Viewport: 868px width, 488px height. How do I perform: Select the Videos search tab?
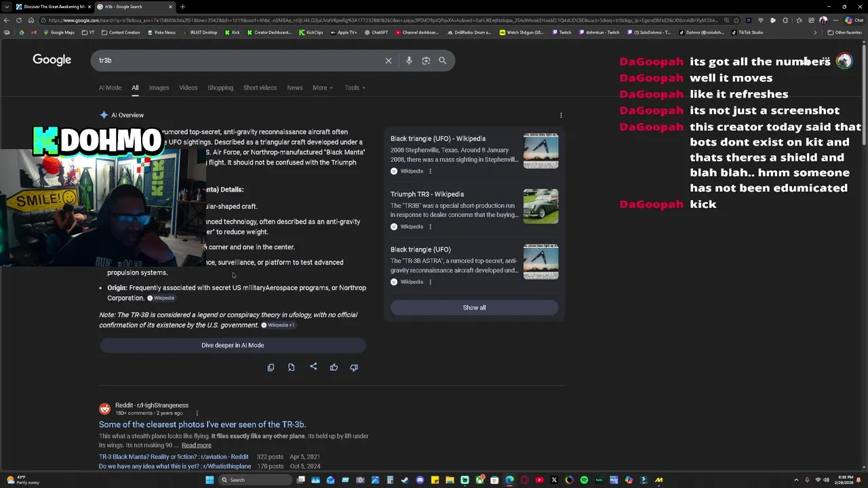point(188,87)
